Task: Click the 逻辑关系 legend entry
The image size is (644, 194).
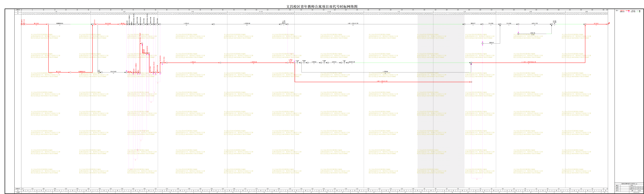Action: click(x=622, y=12)
